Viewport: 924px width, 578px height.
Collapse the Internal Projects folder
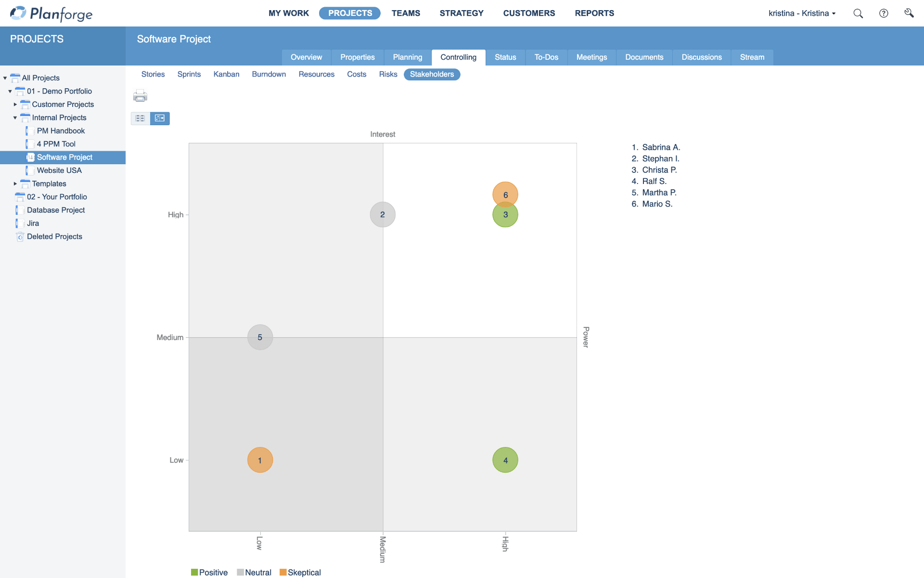(15, 118)
